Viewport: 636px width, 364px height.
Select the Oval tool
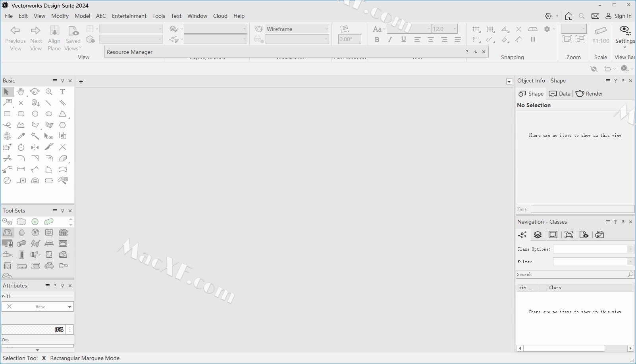49,114
